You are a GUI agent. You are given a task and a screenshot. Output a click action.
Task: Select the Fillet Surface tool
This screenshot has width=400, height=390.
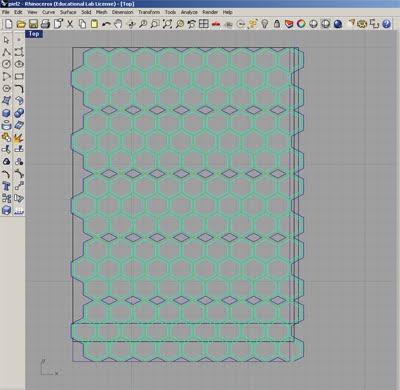[19, 101]
